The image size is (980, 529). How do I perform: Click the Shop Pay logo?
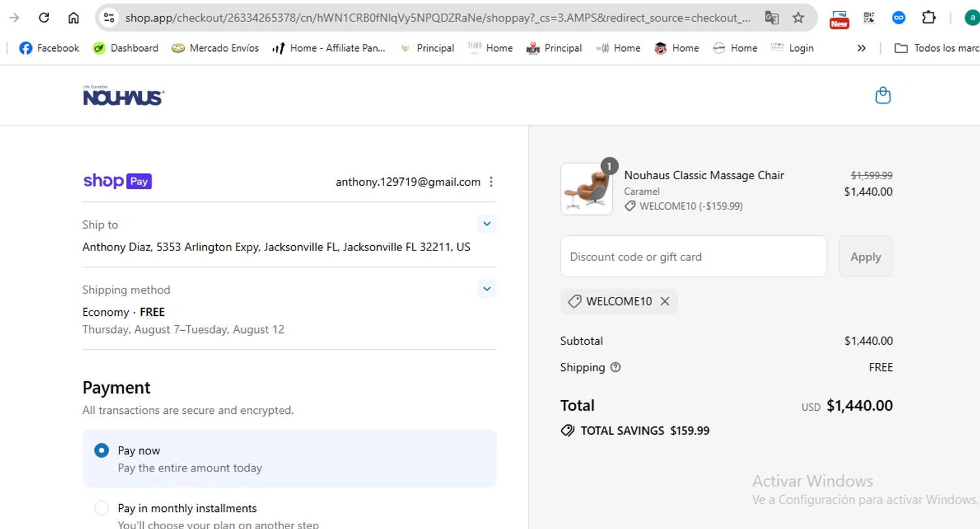(118, 181)
